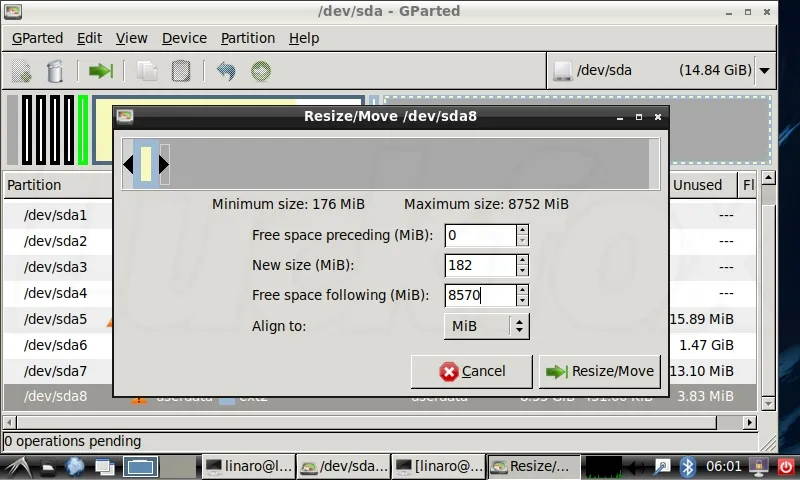Click the Cancel button
This screenshot has height=480, width=800.
pyautogui.click(x=472, y=371)
